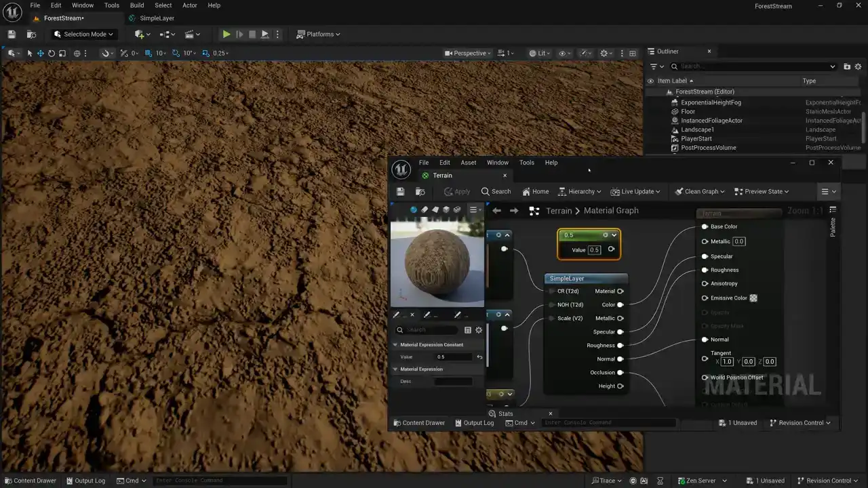Click the Emissive Color swatch on the Terrain node
Screen dimensions: 868x488
[753, 298]
